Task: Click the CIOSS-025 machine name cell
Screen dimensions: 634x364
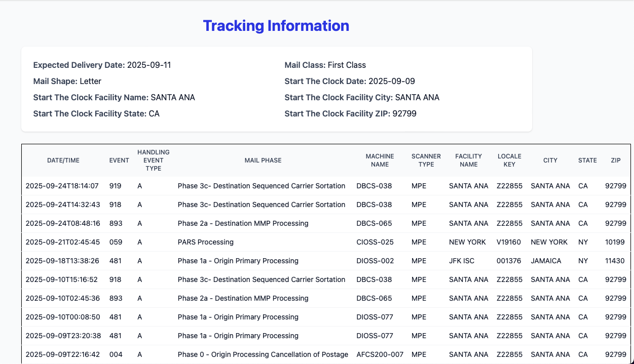Action: click(x=375, y=242)
